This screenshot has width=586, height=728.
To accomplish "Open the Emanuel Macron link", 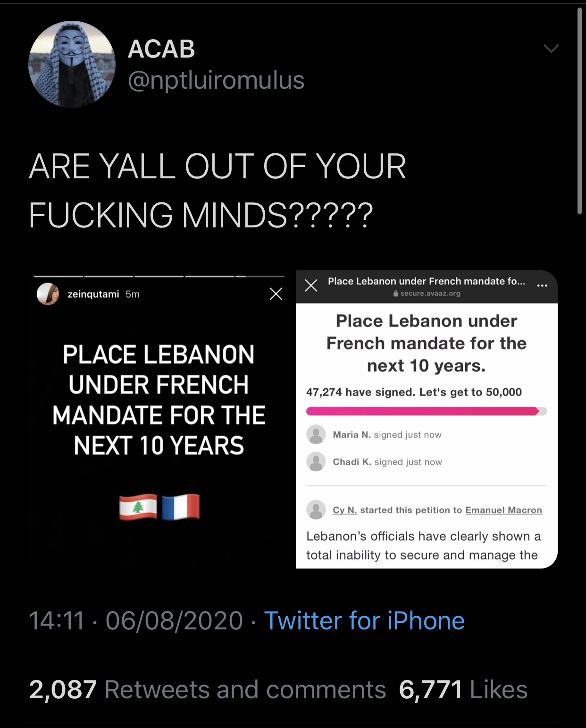I will [503, 510].
